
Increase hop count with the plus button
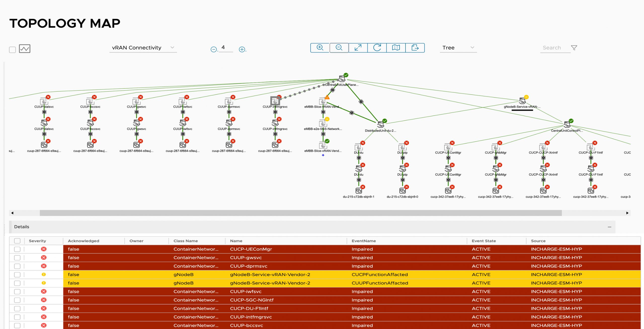[x=242, y=49]
